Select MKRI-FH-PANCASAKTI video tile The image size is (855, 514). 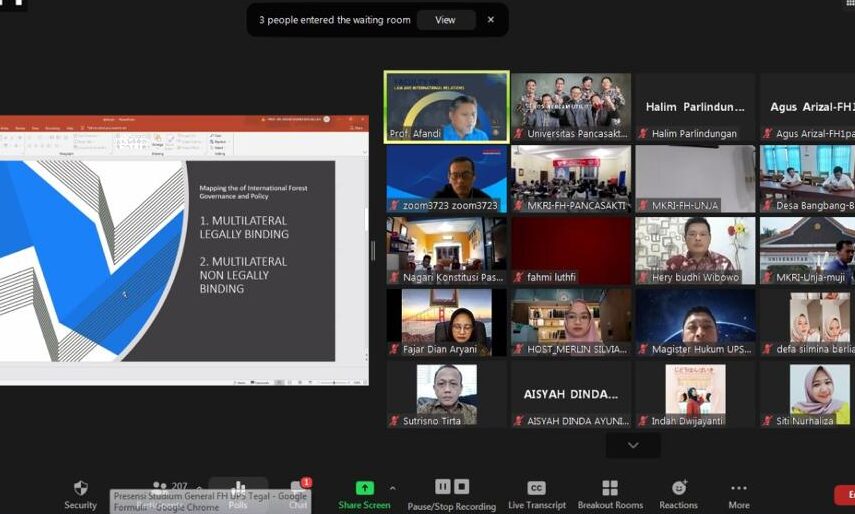571,179
